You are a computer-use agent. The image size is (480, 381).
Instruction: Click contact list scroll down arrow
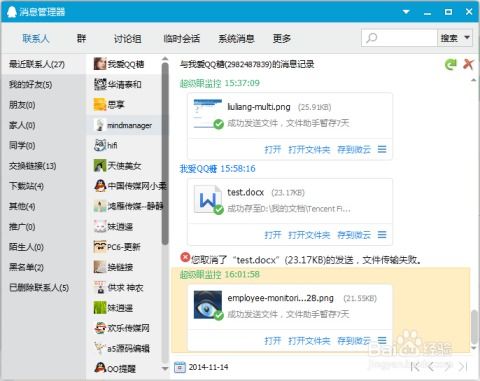(x=165, y=369)
